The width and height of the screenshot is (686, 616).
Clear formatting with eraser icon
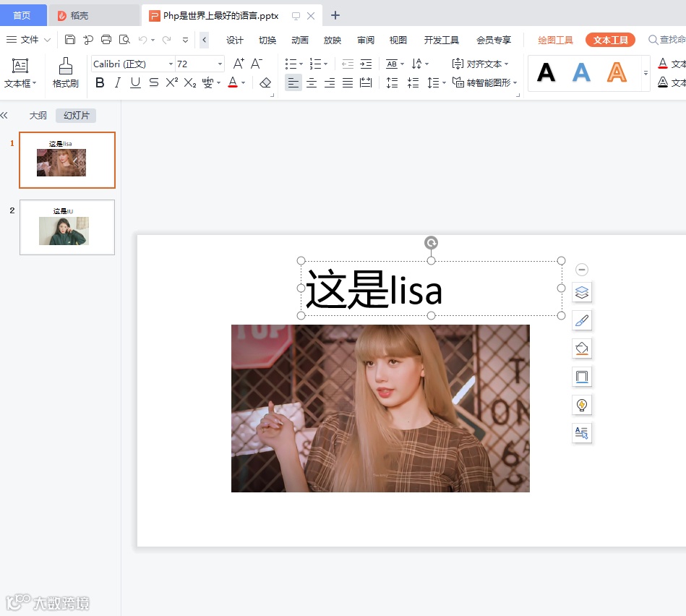tap(265, 82)
